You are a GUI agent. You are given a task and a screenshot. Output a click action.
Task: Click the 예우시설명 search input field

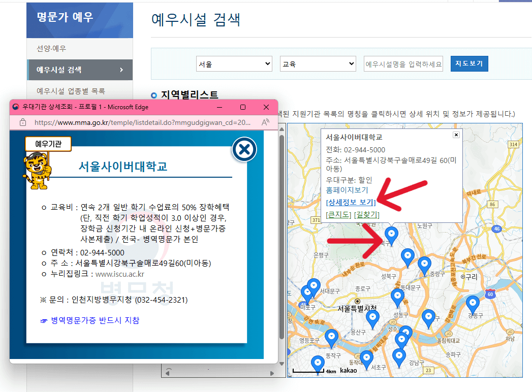(x=403, y=64)
